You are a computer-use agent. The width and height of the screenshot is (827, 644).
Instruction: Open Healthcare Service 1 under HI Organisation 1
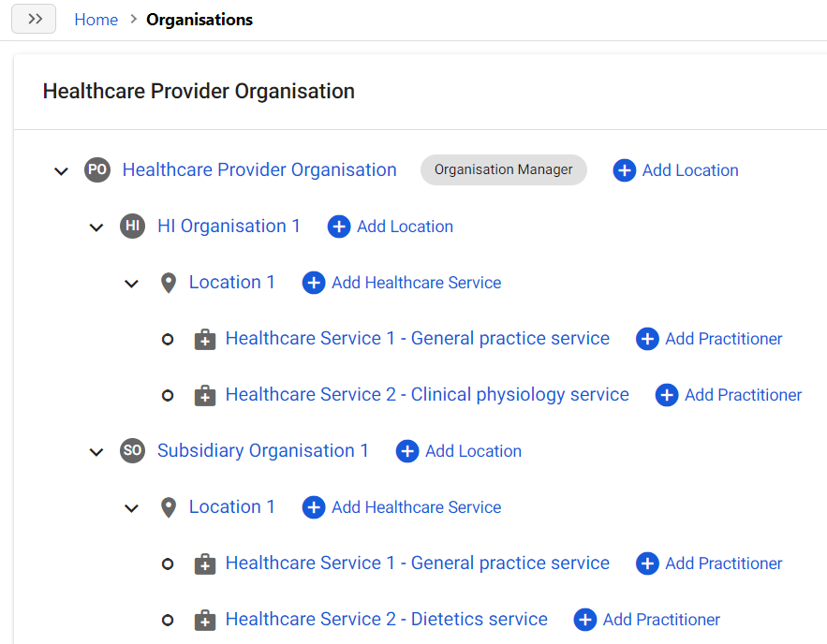coord(417,338)
